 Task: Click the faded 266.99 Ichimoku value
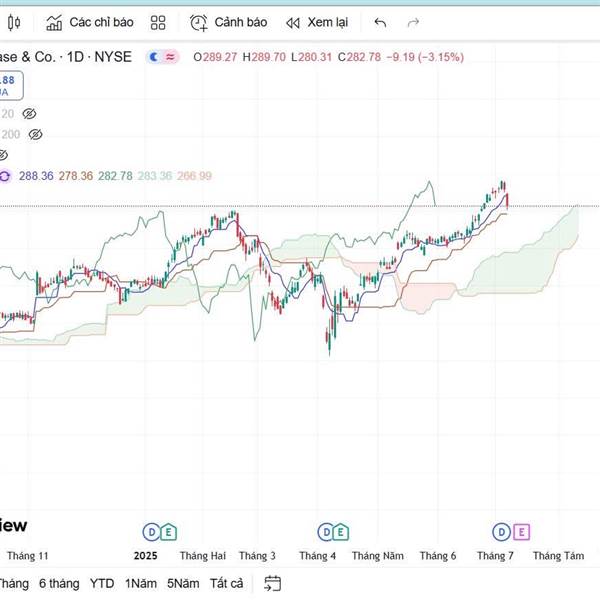point(194,176)
